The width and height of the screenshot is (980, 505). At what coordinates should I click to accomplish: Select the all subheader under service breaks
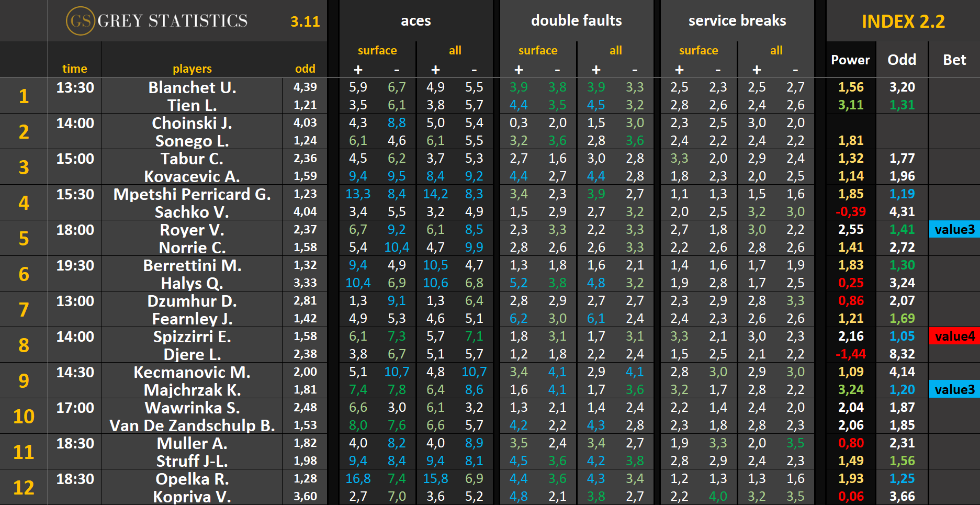tap(776, 50)
